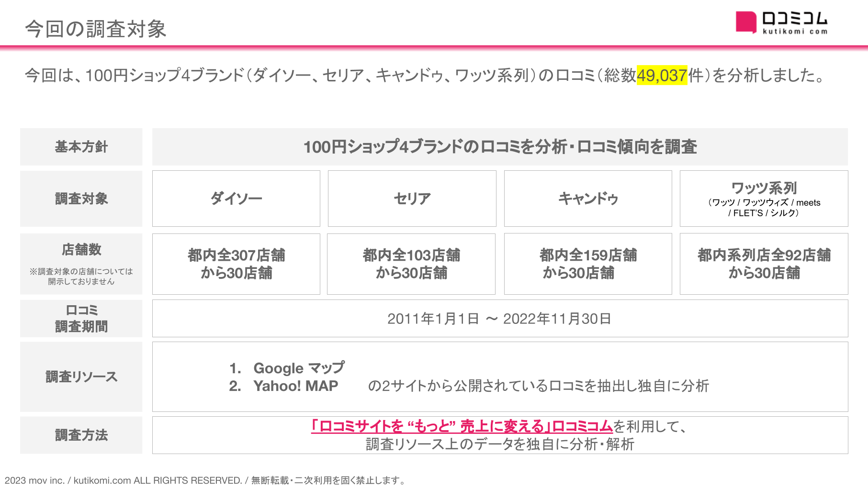Select the 調査リソース row label
The image size is (868, 488).
pos(81,377)
